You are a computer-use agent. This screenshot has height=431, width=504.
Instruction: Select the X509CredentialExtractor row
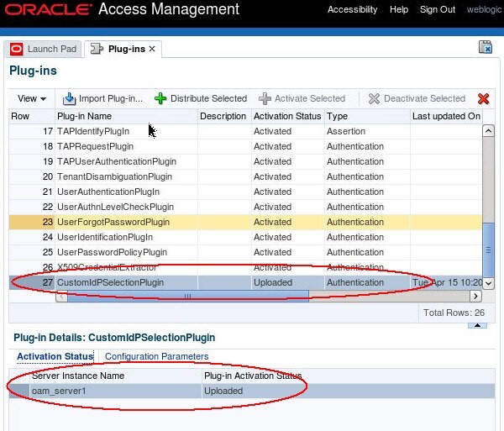(245, 267)
